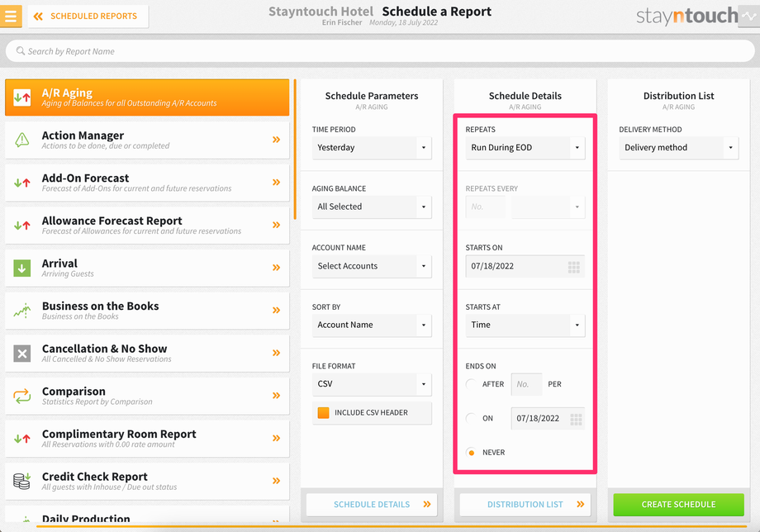This screenshot has width=760, height=532.
Task: Open Comparison report via its chevron
Action: click(x=276, y=396)
